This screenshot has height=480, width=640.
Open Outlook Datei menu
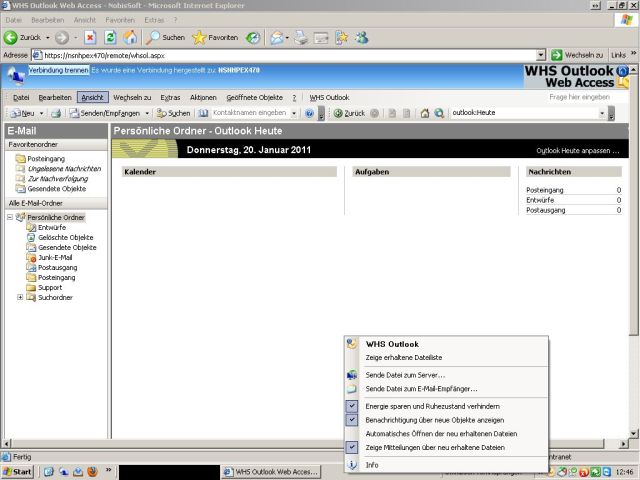click(x=21, y=98)
